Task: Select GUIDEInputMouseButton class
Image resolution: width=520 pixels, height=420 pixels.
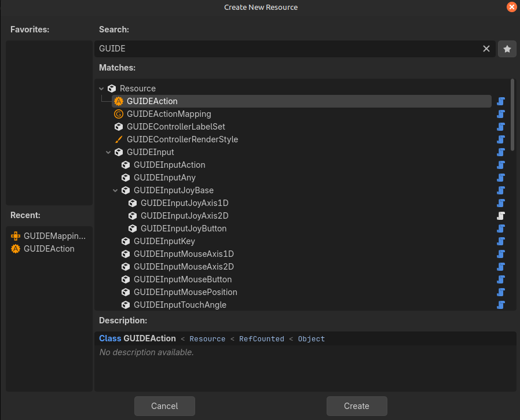Action: click(183, 279)
